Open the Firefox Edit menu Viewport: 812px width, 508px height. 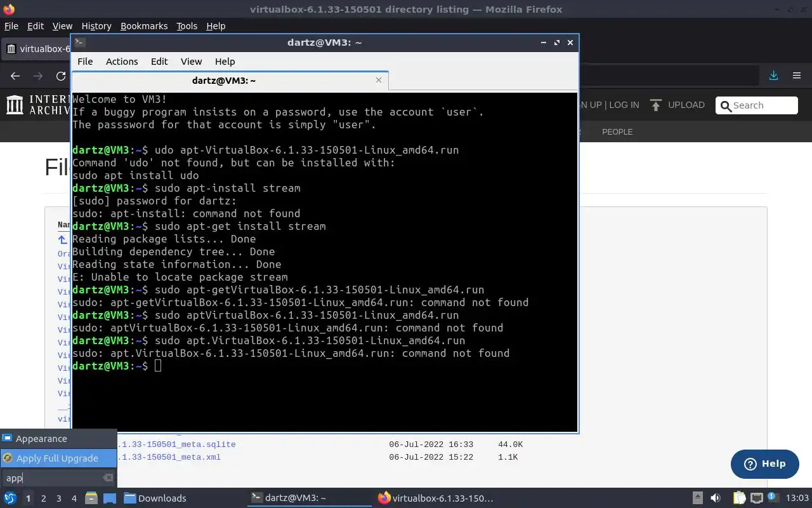(x=36, y=26)
